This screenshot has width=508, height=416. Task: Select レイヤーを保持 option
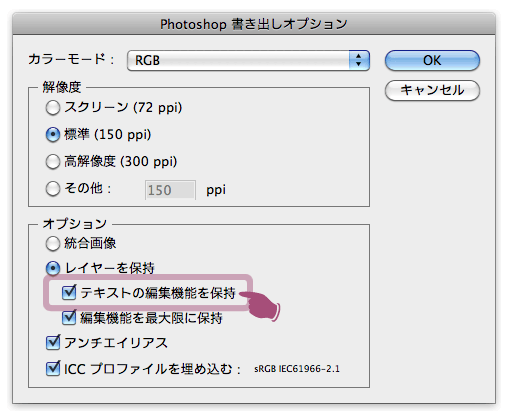pos(53,268)
